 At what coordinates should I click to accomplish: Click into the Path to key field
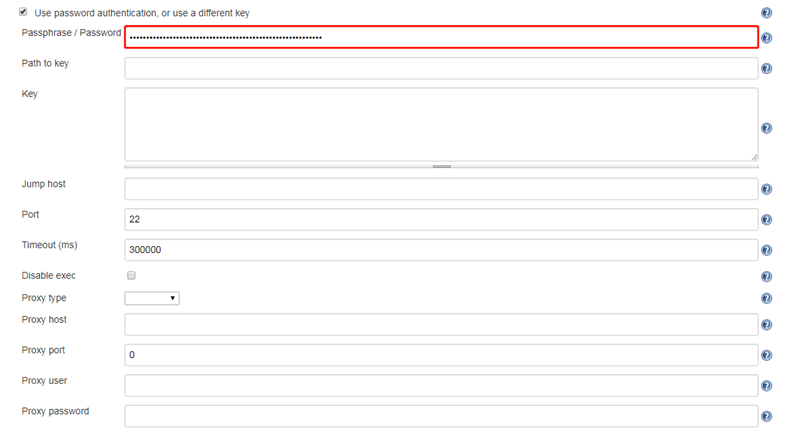click(x=441, y=68)
